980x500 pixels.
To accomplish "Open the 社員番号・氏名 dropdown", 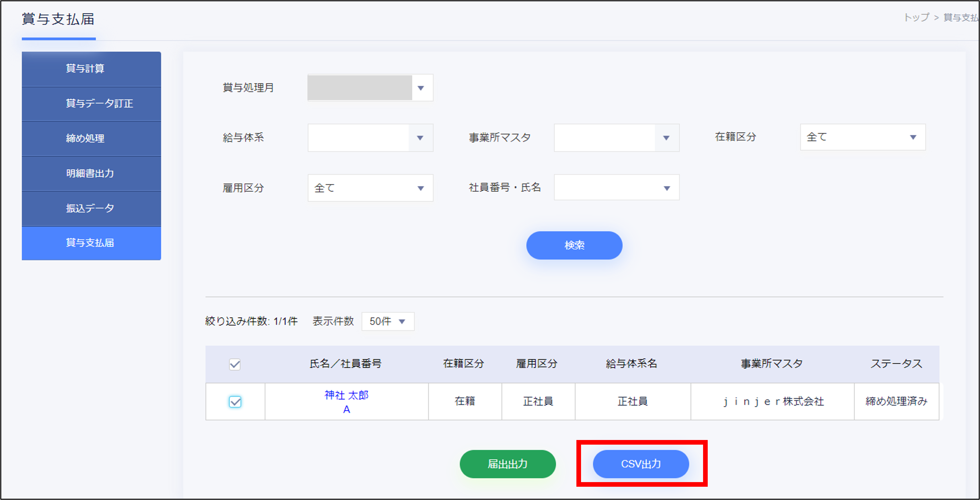I will click(x=667, y=188).
